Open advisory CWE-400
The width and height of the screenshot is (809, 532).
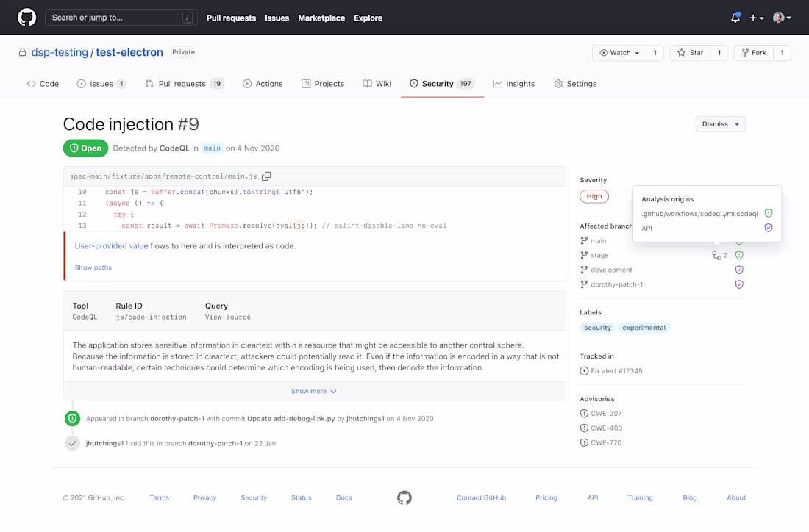(x=601, y=428)
